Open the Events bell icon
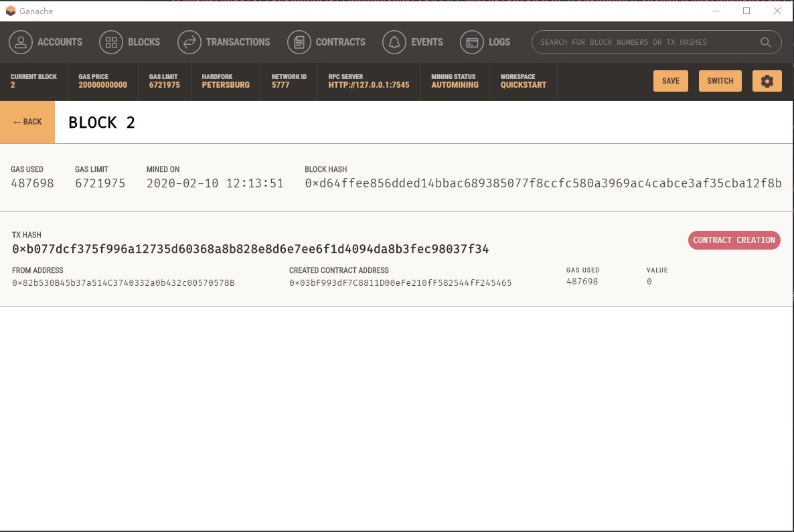This screenshot has height=532, width=794. tap(394, 41)
